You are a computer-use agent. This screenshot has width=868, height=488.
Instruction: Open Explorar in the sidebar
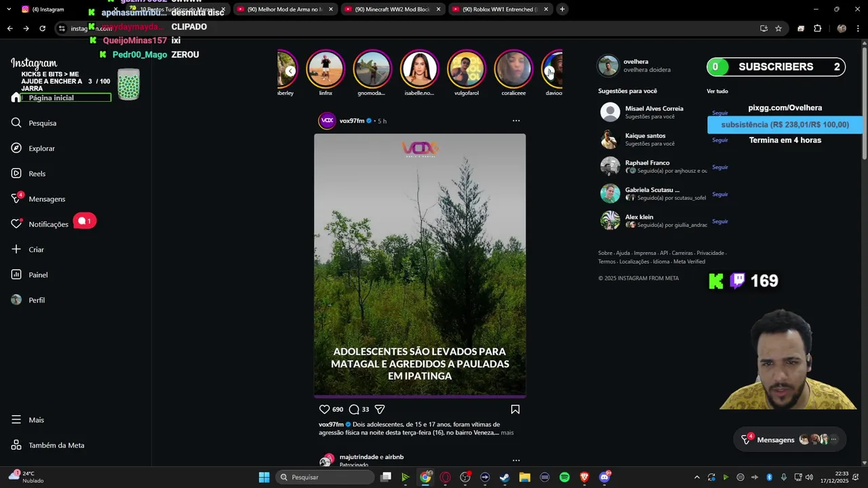(x=33, y=148)
